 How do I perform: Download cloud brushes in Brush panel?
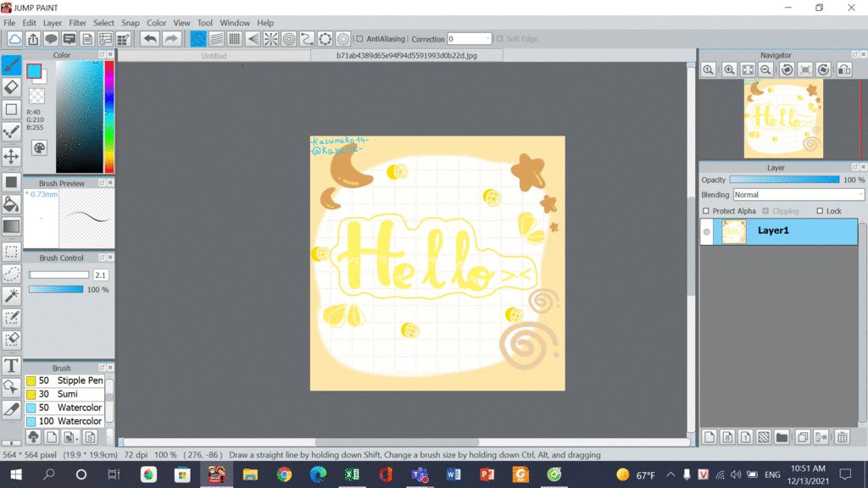pyautogui.click(x=33, y=437)
